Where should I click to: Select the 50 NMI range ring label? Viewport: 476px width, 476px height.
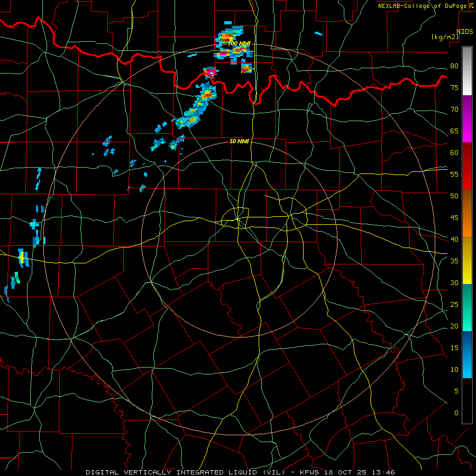239,141
